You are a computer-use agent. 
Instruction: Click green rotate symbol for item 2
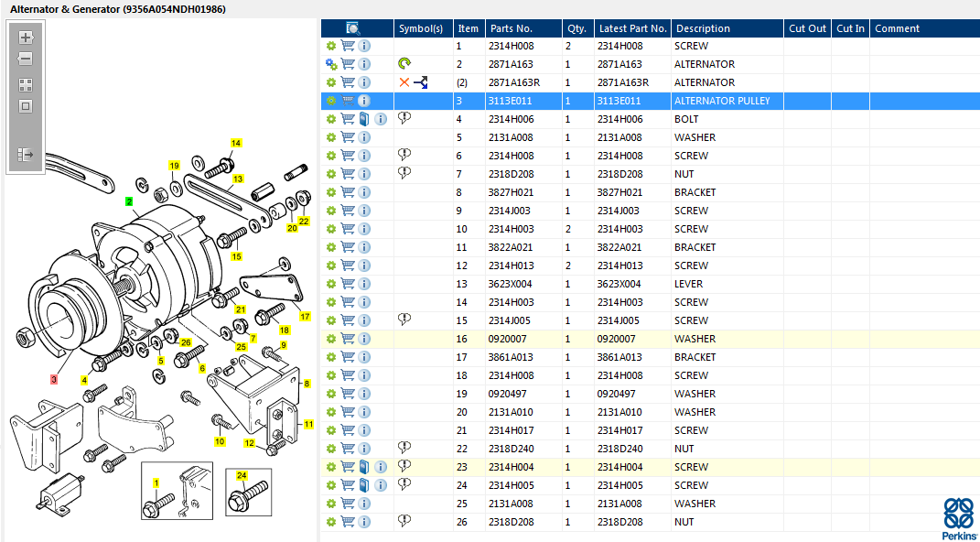[404, 63]
